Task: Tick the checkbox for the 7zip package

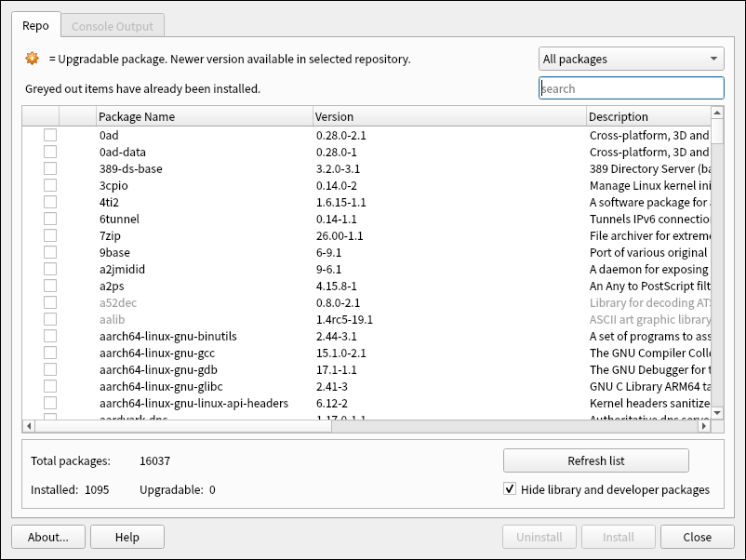Action: click(x=50, y=235)
